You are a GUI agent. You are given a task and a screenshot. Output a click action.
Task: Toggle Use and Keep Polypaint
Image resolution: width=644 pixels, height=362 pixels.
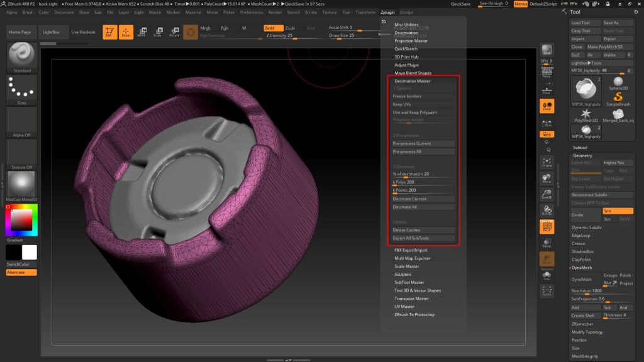point(423,112)
